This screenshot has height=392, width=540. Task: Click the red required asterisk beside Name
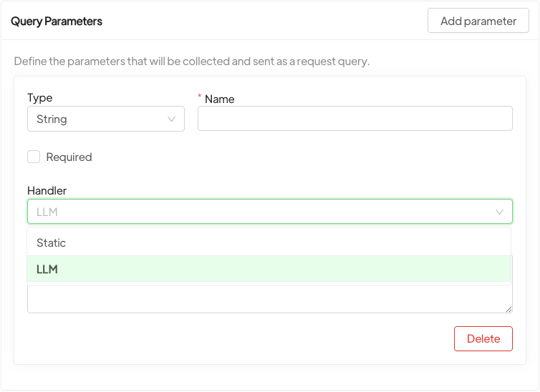[x=200, y=97]
